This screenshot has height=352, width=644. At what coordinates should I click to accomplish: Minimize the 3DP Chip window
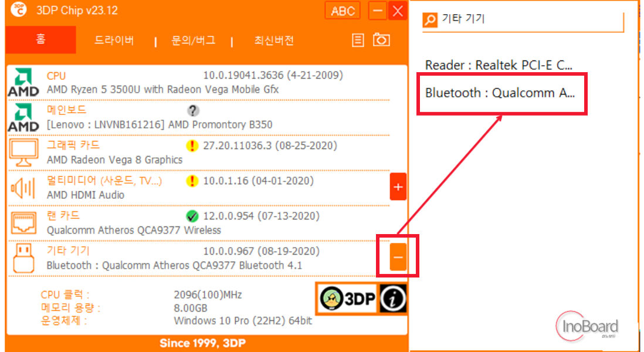[x=378, y=11]
